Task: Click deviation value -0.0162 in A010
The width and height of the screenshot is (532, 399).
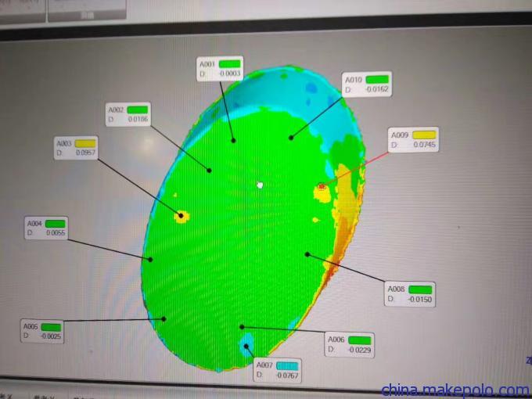Action: pos(376,89)
